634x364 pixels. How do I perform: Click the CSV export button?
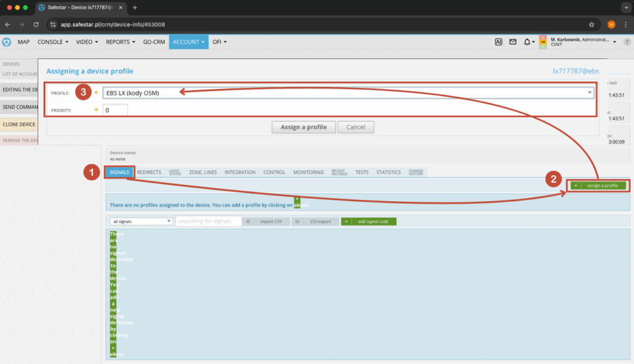click(316, 221)
